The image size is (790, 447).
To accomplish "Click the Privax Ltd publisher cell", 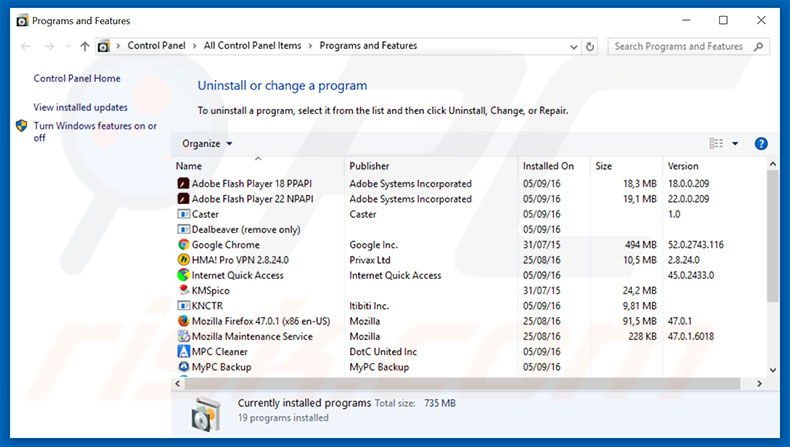I will point(370,260).
